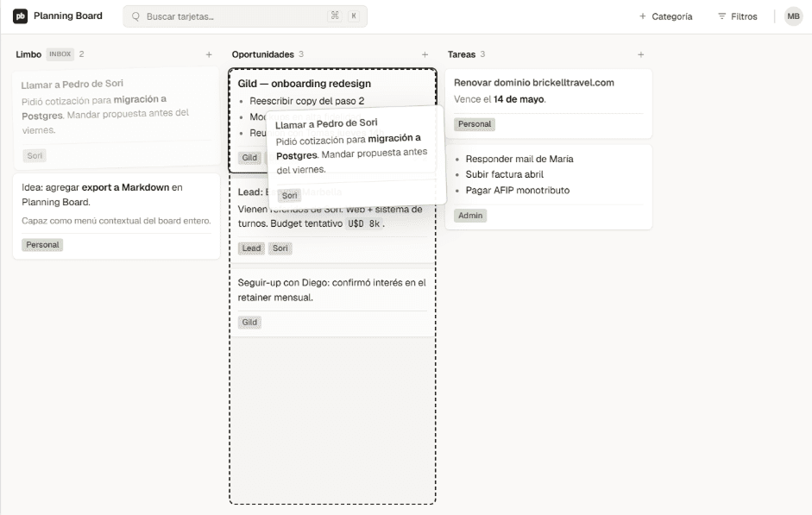Viewport: 812px width, 515px height.
Task: Open the export a Markdown idea card
Action: coord(116,217)
